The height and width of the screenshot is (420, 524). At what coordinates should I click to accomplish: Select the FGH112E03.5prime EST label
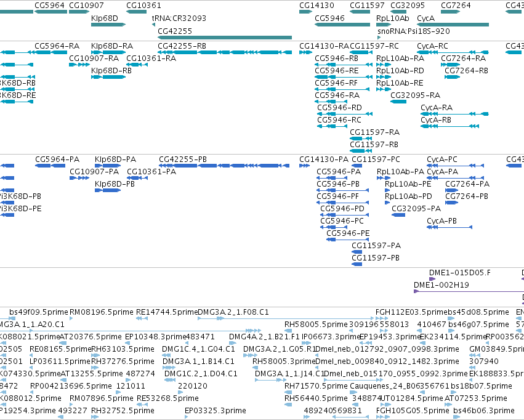click(x=412, y=313)
